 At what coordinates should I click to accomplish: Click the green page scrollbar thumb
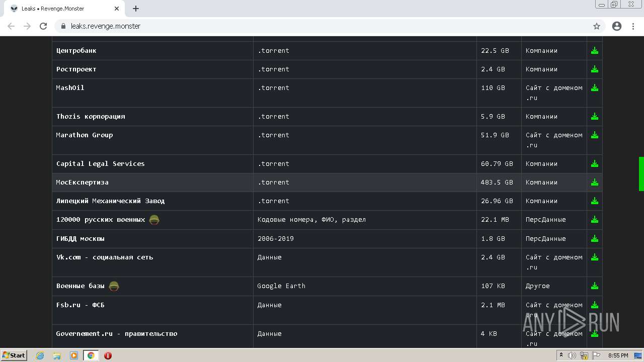641,174
